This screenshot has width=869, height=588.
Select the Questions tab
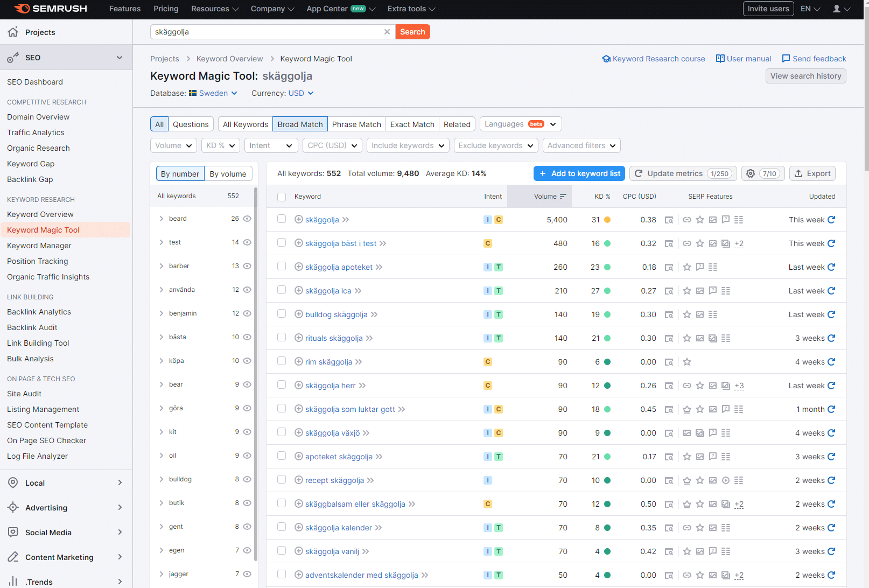[x=191, y=124]
